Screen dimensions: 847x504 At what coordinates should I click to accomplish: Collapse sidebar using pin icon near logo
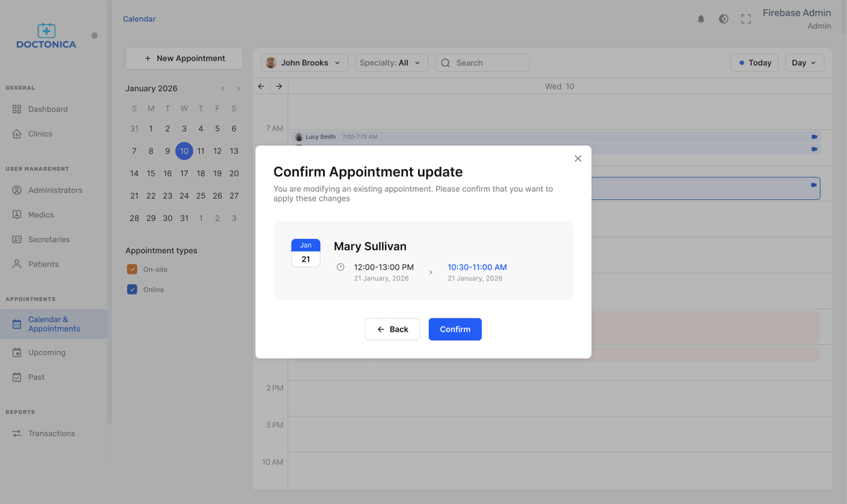[x=95, y=35]
